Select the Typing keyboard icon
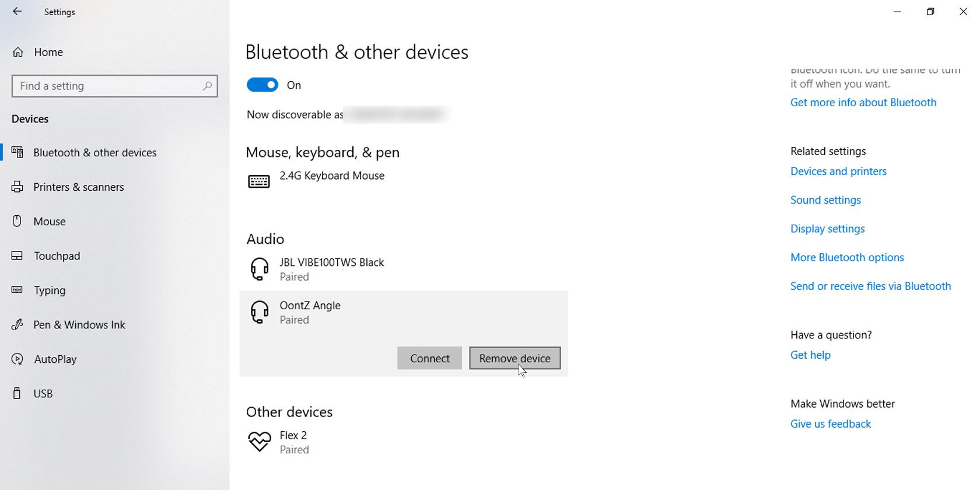980x490 pixels. pyautogui.click(x=17, y=290)
